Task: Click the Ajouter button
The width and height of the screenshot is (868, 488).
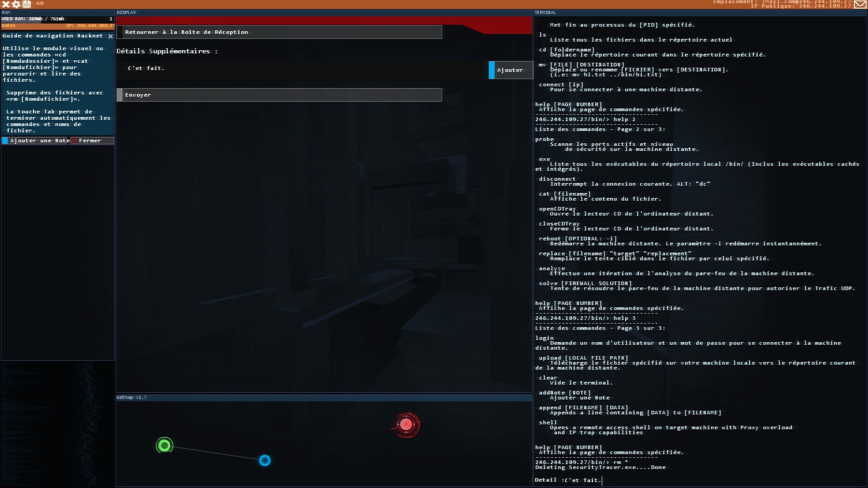Action: (x=511, y=70)
